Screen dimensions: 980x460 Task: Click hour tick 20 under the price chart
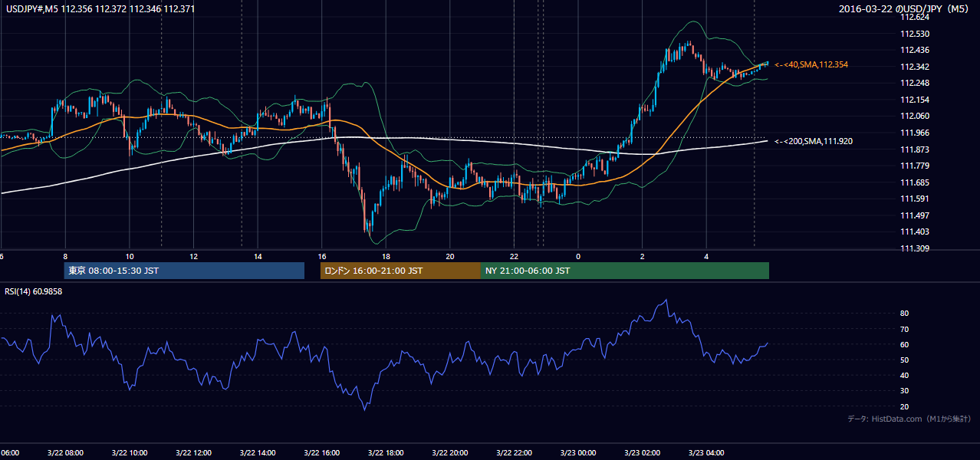450,257
